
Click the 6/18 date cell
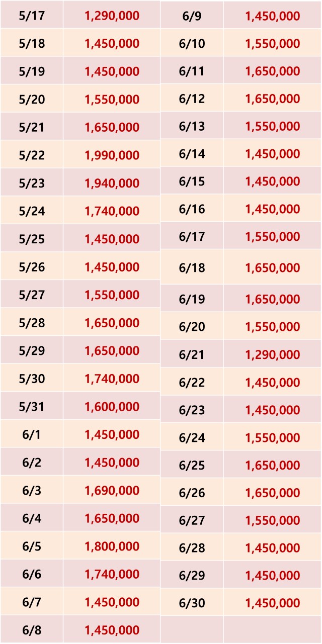pos(192,268)
